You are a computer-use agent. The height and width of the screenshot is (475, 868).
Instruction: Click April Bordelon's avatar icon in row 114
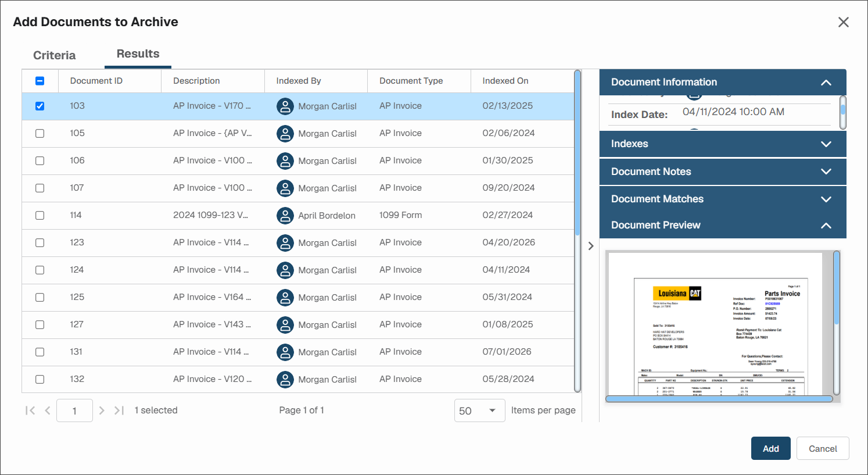click(285, 216)
